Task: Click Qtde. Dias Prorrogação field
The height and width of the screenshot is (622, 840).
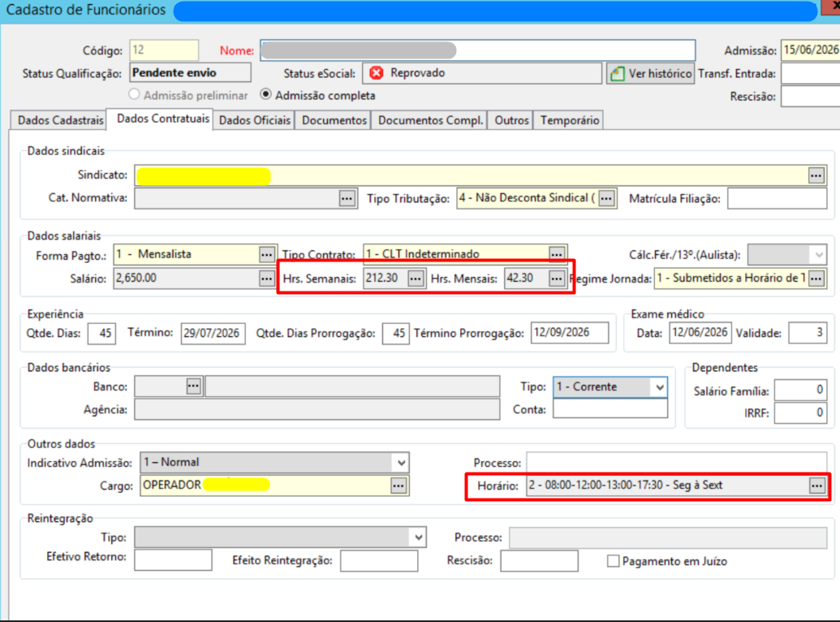Action: (x=396, y=333)
